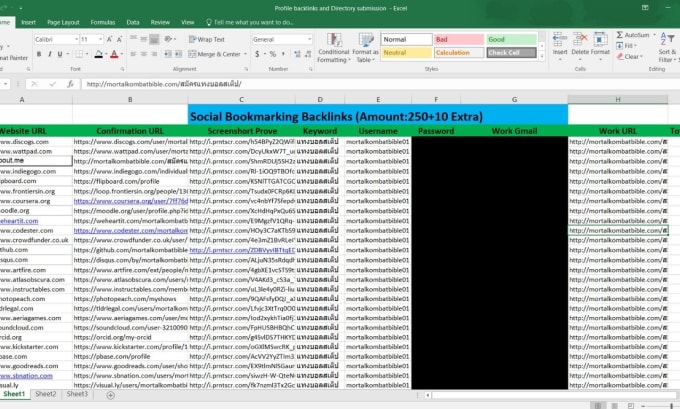This screenshot has width=680, height=409.
Task: Open the Calibri font name dropdown
Action: point(76,39)
